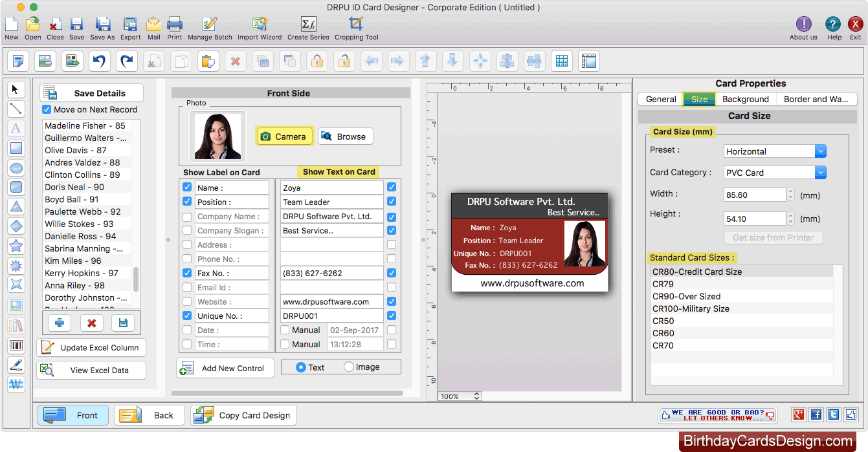The height and width of the screenshot is (452, 868).
Task: Click View Excel Data button
Action: point(91,370)
